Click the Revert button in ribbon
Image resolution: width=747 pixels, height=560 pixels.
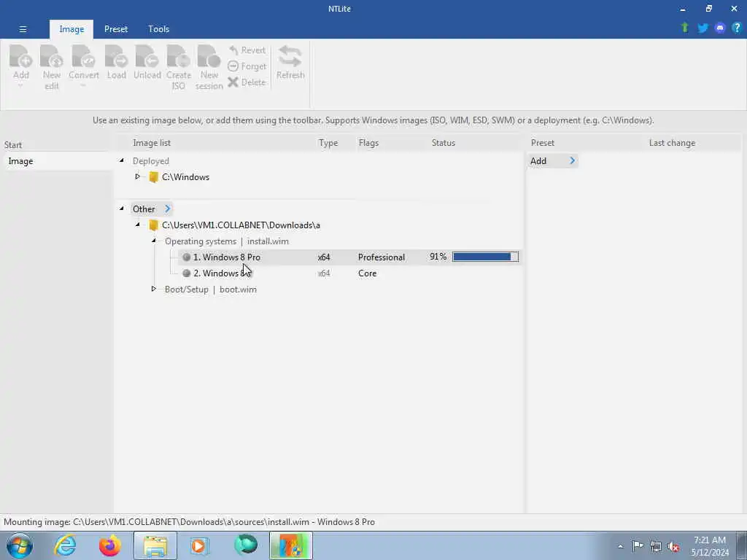[x=247, y=50]
